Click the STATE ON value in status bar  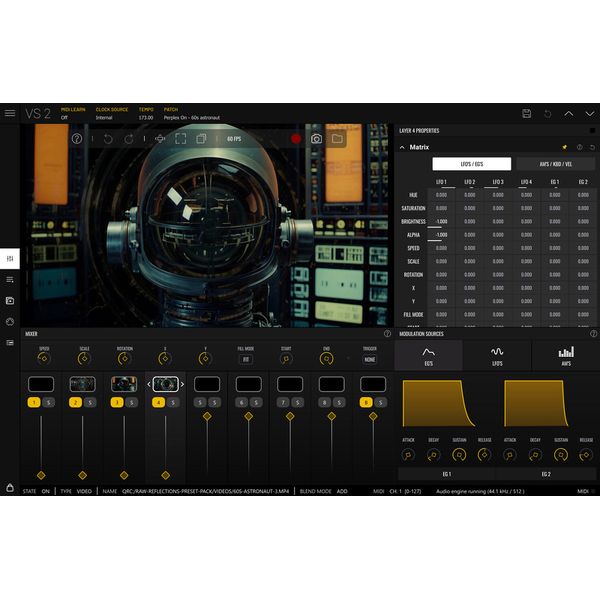pos(46,491)
